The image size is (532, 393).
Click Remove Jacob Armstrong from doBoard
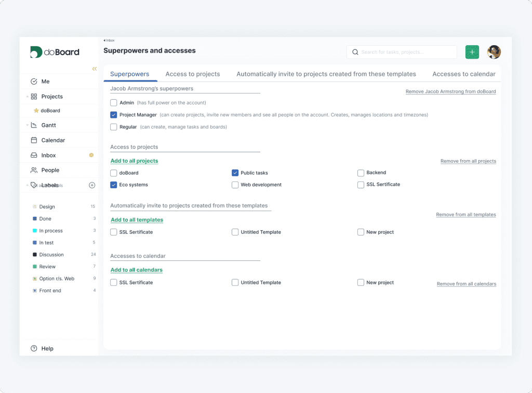click(x=450, y=91)
